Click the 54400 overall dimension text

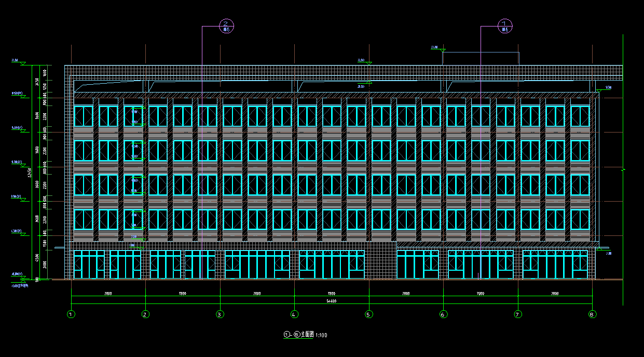[331, 301]
